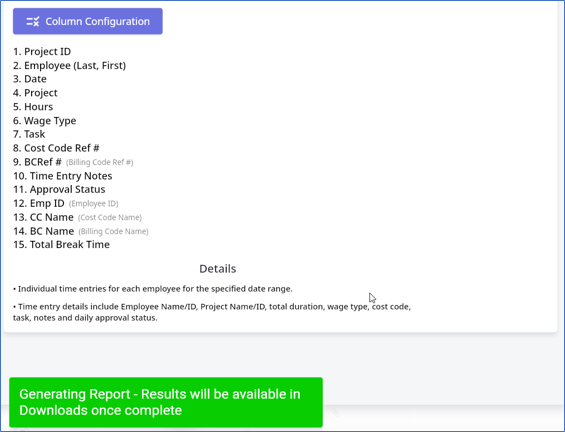
Task: Click the faint link icon beside notification
Action: tap(335, 413)
